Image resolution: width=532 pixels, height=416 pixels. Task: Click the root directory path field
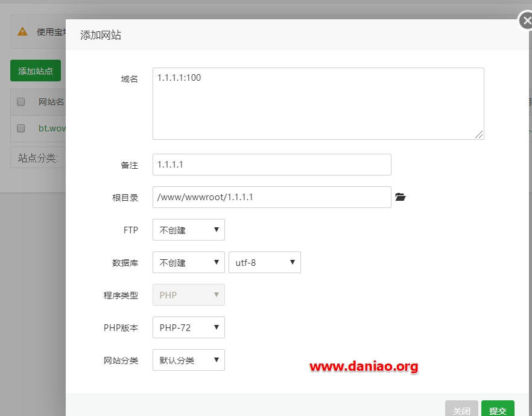click(272, 197)
